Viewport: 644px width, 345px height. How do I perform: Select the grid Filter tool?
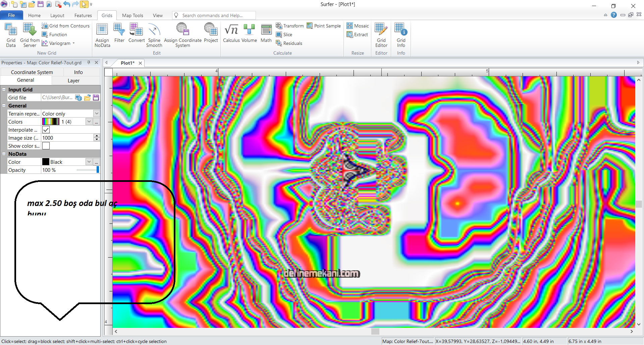click(119, 33)
